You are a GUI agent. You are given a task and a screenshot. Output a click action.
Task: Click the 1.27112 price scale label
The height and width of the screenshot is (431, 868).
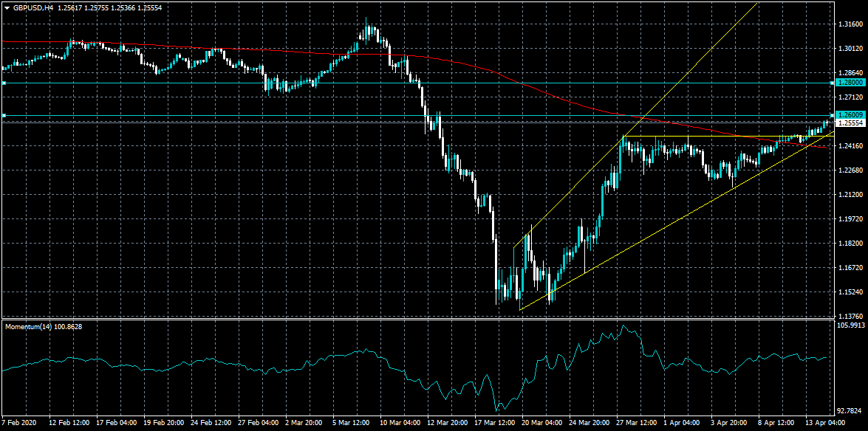point(852,97)
